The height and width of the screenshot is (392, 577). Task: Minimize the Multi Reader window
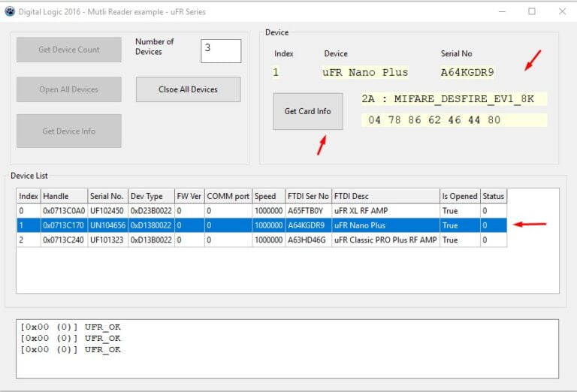(x=502, y=11)
